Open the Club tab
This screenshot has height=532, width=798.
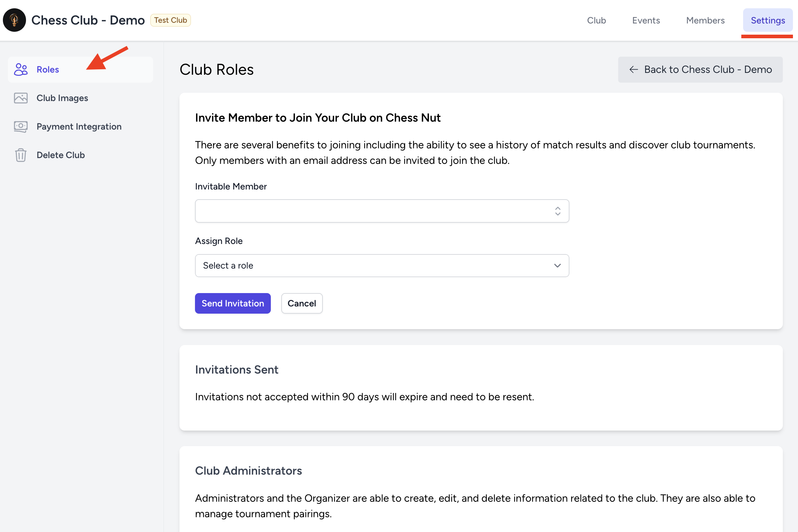596,20
